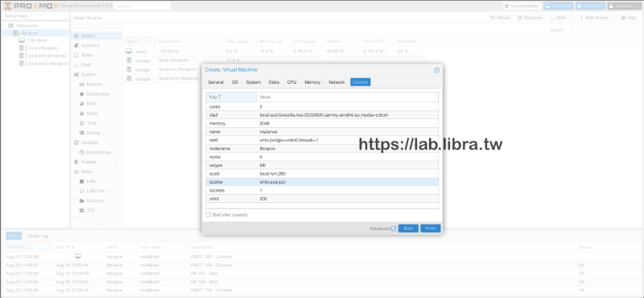The height and width of the screenshot is (298, 644).
Task: Select the ide2 row value with clonezilla iso
Action: 324,115
